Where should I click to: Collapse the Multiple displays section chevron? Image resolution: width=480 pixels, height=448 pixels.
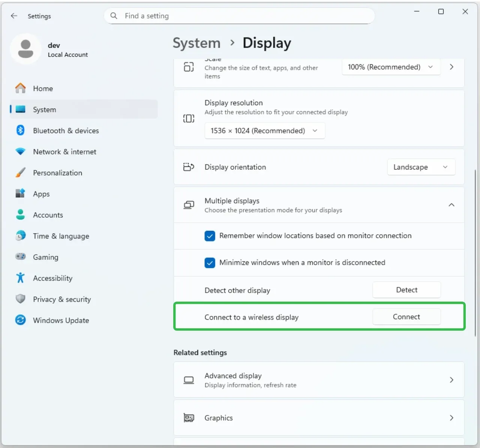click(x=451, y=205)
